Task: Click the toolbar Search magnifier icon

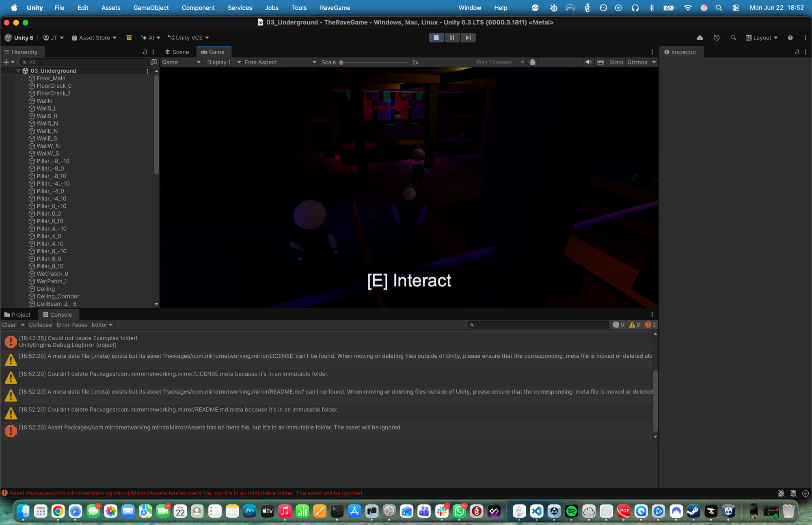Action: (x=733, y=38)
